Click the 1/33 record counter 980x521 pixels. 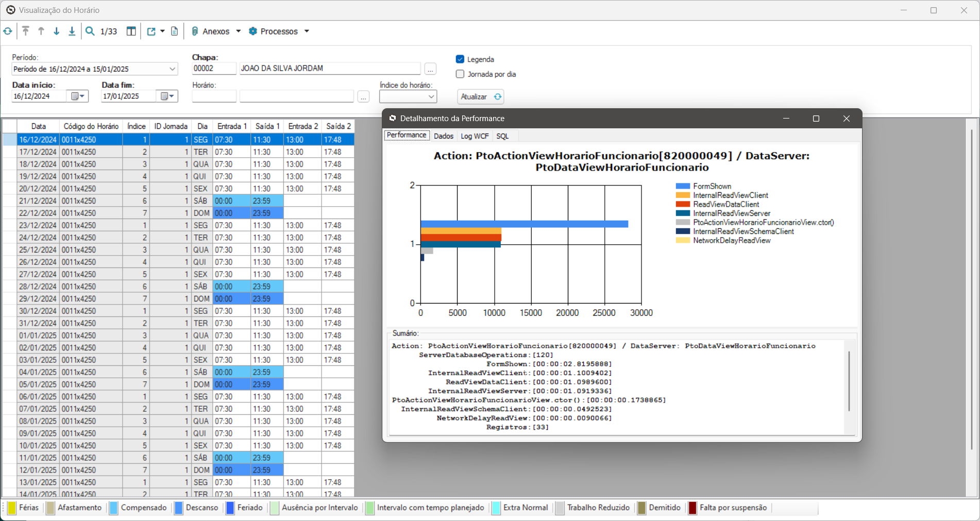click(x=109, y=31)
